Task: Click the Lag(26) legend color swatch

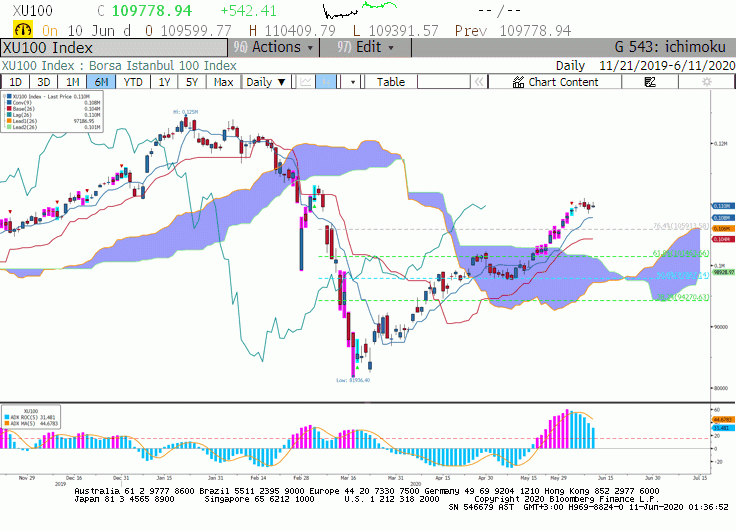Action: tap(9, 115)
